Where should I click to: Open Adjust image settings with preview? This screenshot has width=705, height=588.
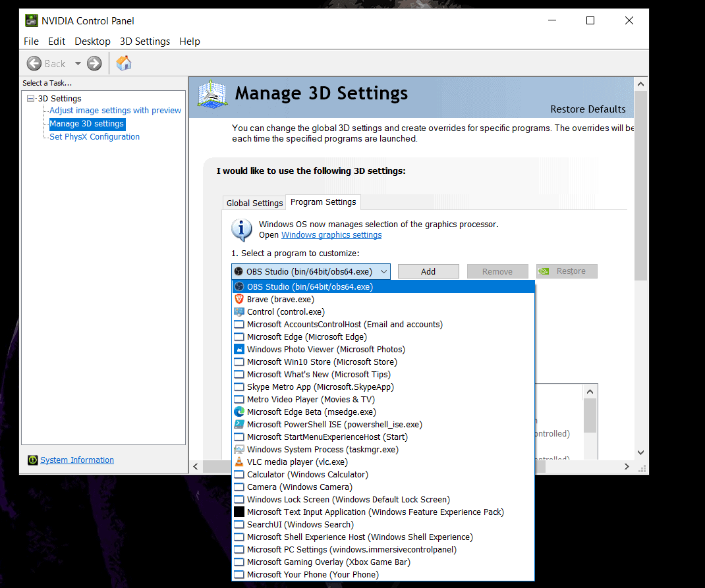[x=115, y=111]
